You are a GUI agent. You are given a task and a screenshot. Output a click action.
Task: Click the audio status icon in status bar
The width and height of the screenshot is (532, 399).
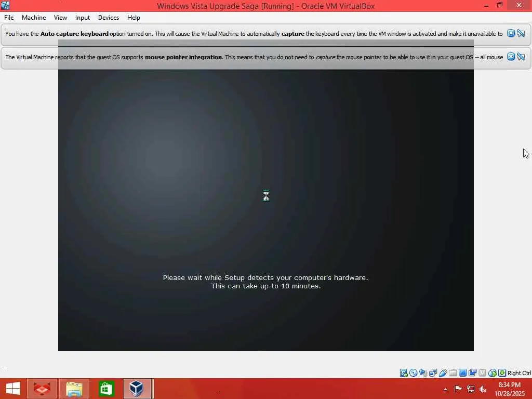tap(423, 373)
